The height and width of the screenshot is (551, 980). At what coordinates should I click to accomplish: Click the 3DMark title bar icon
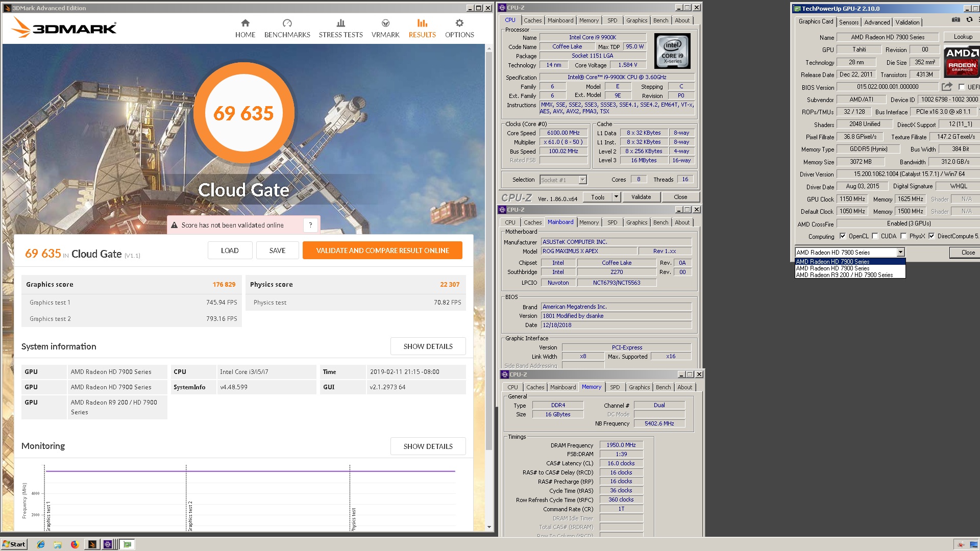tap(7, 8)
